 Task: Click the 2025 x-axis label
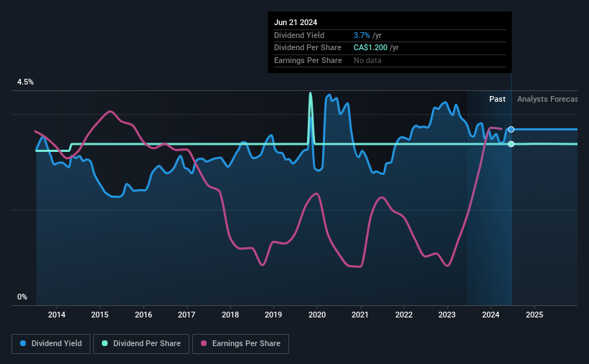coord(534,315)
